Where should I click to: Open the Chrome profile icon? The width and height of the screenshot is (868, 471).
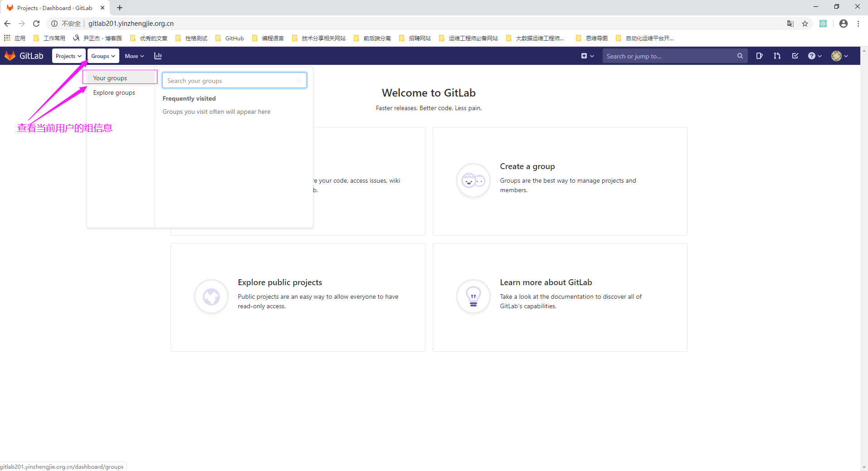tap(844, 24)
